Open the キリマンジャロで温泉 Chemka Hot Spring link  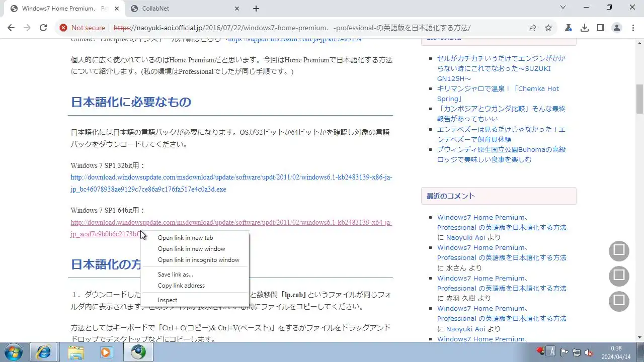tap(498, 94)
